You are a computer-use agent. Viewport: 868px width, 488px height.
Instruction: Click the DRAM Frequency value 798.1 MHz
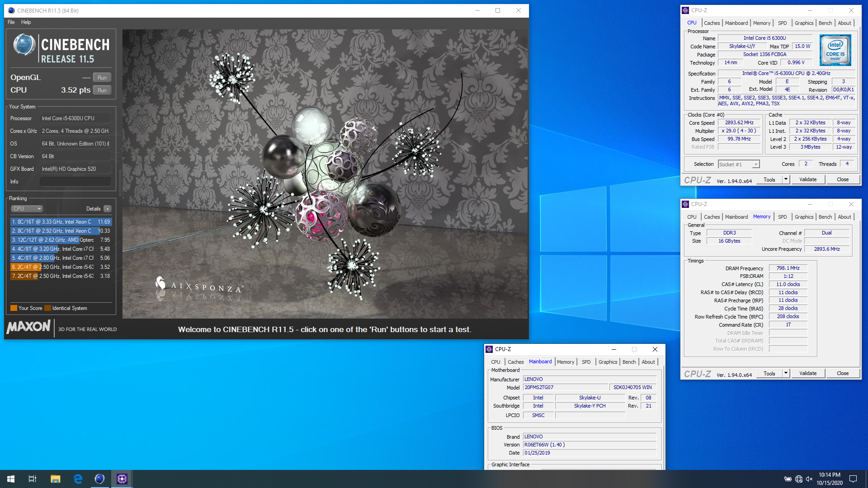pyautogui.click(x=788, y=268)
